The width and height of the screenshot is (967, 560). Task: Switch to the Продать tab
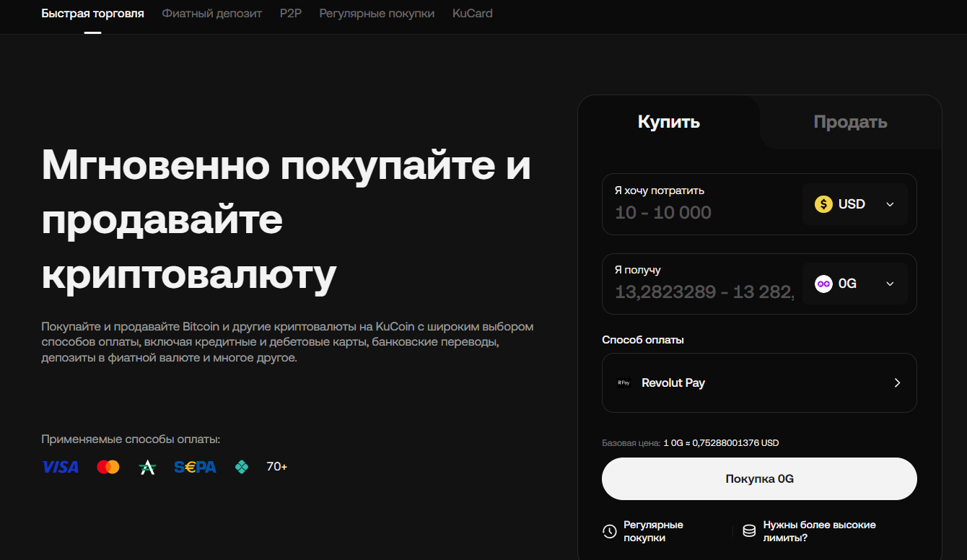[851, 121]
